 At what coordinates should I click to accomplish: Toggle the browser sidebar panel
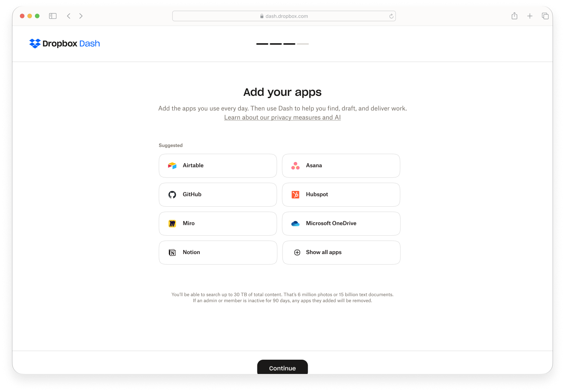(53, 16)
